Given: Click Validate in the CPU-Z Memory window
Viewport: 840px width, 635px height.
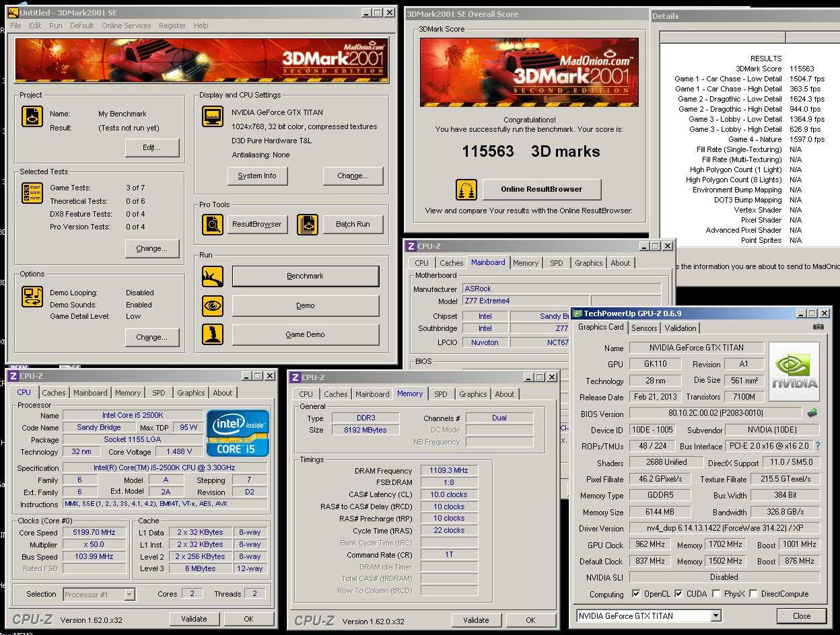Looking at the screenshot, I should [x=476, y=620].
